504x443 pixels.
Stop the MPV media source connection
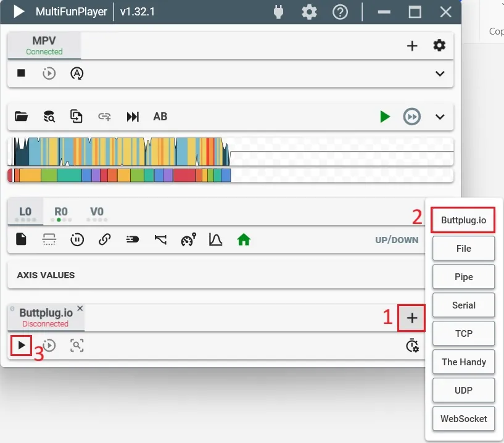pos(21,73)
